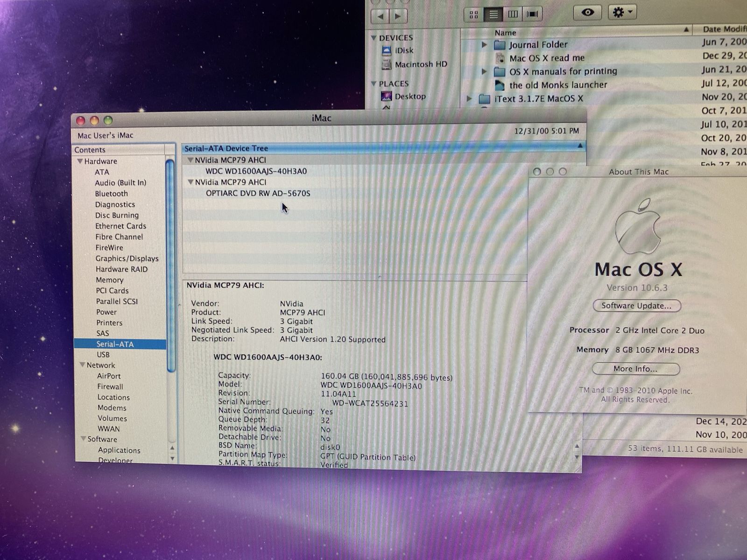Image resolution: width=747 pixels, height=560 pixels.
Task: Click More Info in About This Mac
Action: 635,369
